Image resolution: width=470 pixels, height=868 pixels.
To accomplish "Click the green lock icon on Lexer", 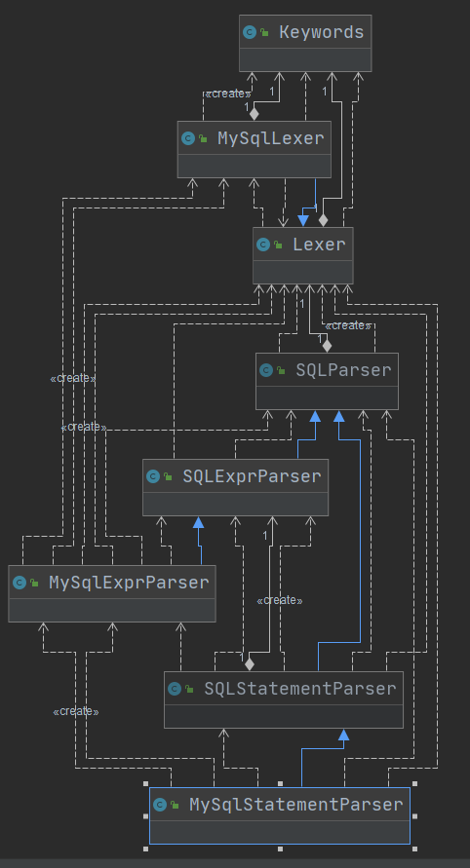I will 278,245.
